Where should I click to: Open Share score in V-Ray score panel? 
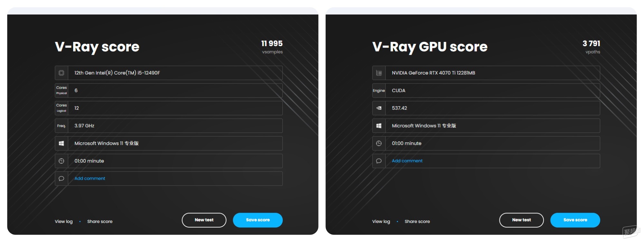(100, 221)
